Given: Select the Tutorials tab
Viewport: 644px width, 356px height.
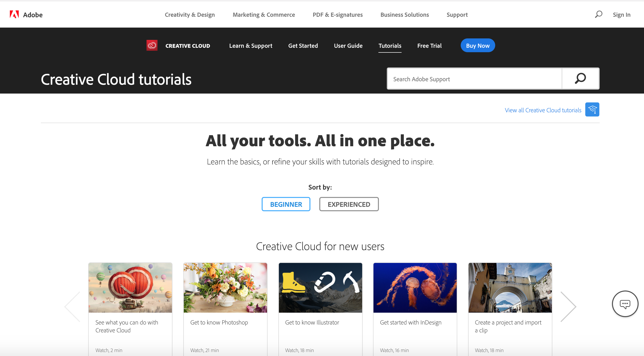Looking at the screenshot, I should pos(390,46).
